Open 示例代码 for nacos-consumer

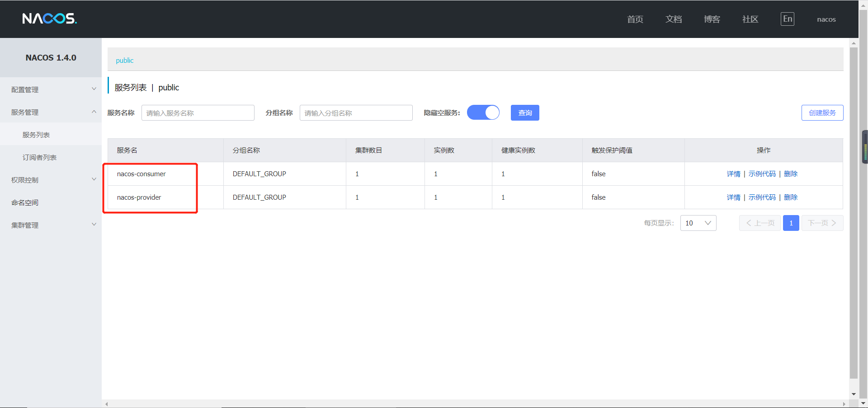point(762,174)
